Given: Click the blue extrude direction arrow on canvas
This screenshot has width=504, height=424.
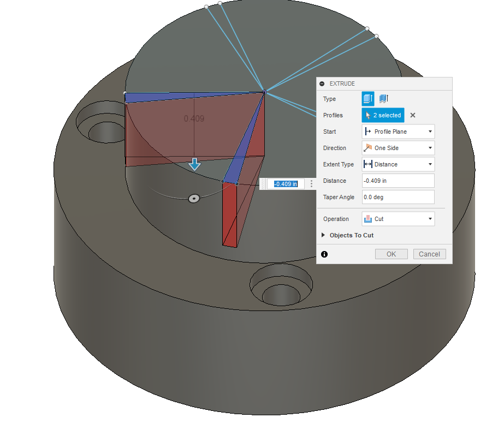Looking at the screenshot, I should coord(194,165).
